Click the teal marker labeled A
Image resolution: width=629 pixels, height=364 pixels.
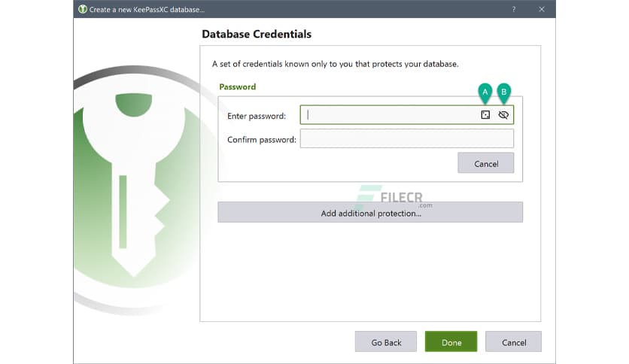click(x=485, y=93)
